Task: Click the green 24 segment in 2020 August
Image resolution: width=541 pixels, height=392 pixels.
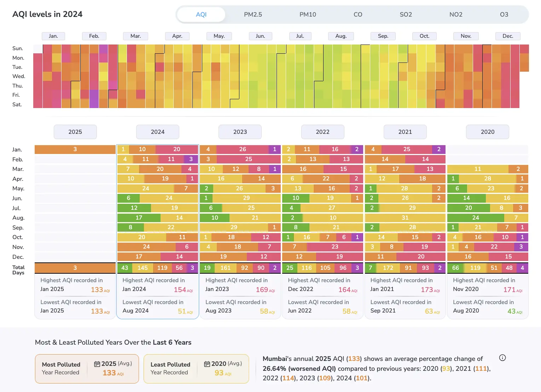Action: coord(476,218)
